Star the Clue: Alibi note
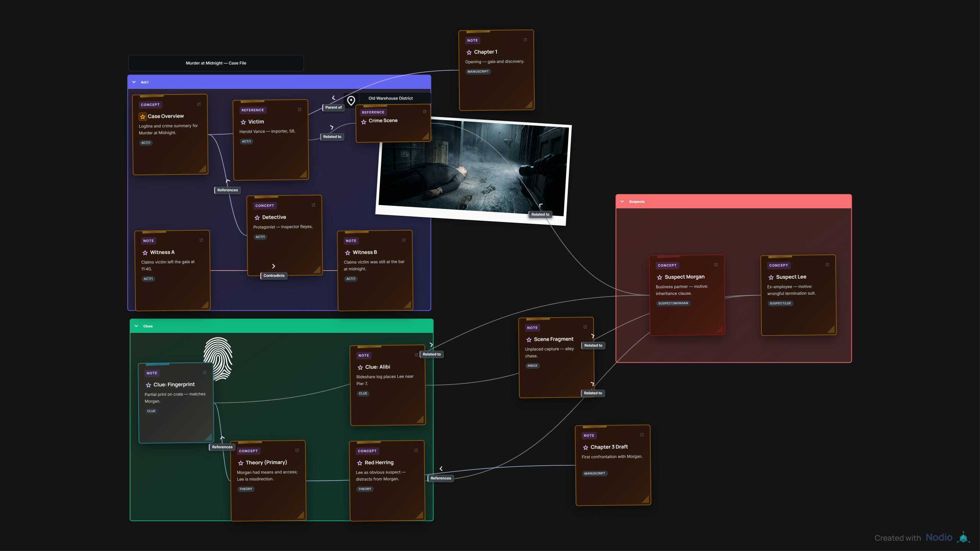 click(360, 367)
